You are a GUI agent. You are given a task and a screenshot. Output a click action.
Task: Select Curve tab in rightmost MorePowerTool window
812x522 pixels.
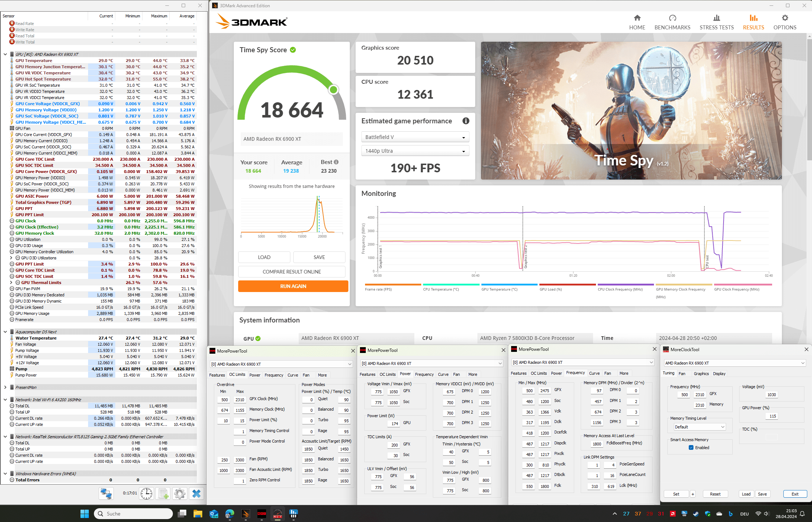click(x=594, y=373)
